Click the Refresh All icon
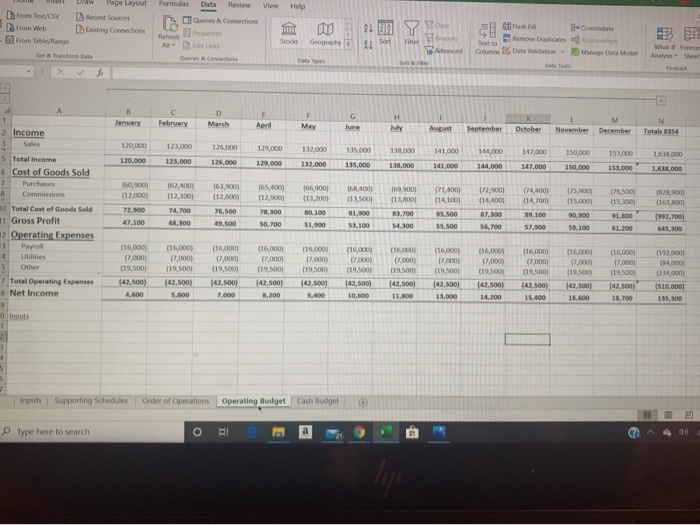This screenshot has height=525, width=700. click(170, 24)
